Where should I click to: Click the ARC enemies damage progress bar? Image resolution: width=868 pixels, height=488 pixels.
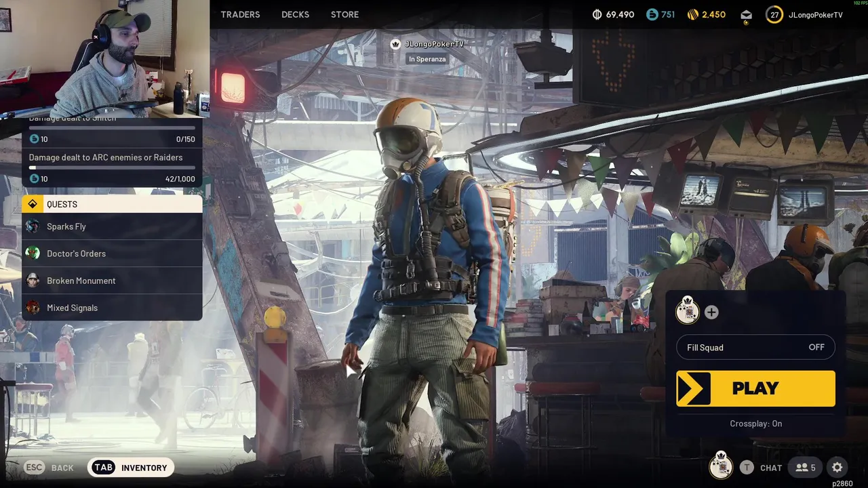[x=112, y=167]
